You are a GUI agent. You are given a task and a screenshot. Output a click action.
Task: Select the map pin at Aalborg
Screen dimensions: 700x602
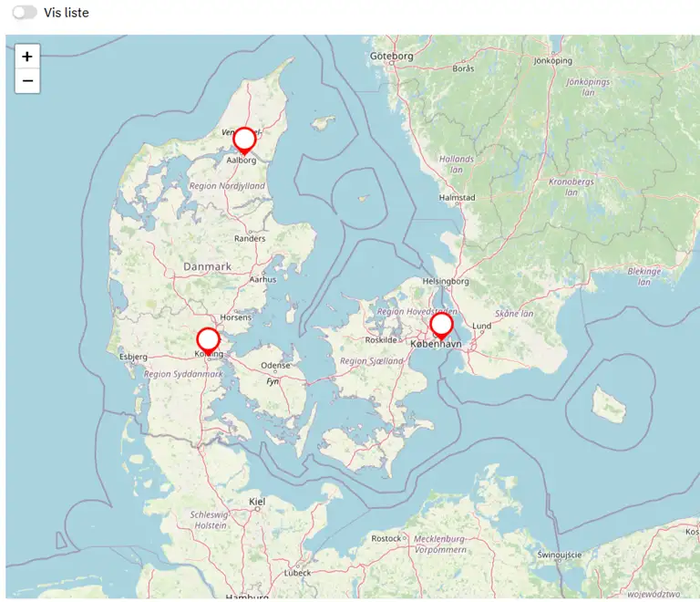tap(244, 140)
